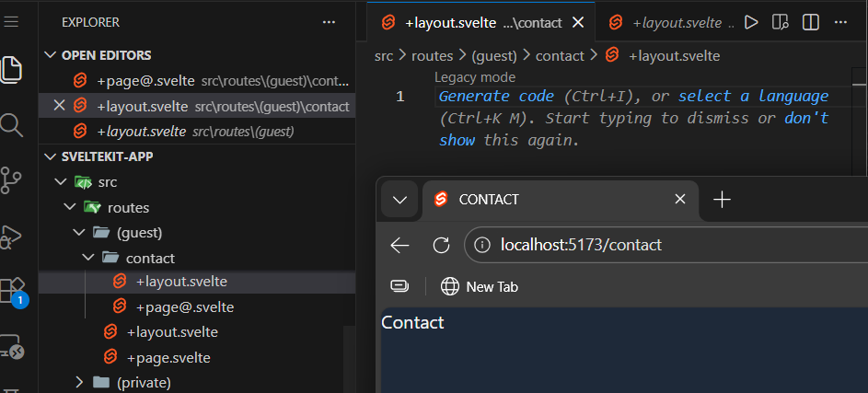
Task: Click line number 1 in the editor
Action: tap(400, 97)
